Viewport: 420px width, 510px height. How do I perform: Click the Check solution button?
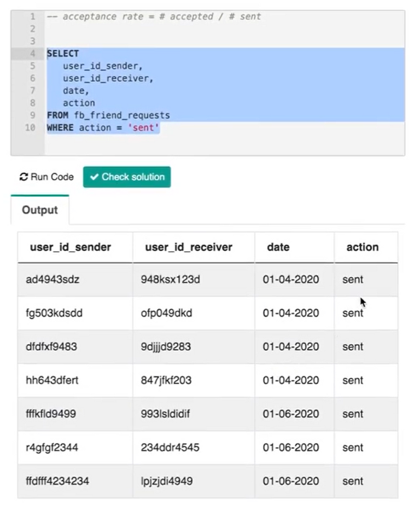pos(127,177)
